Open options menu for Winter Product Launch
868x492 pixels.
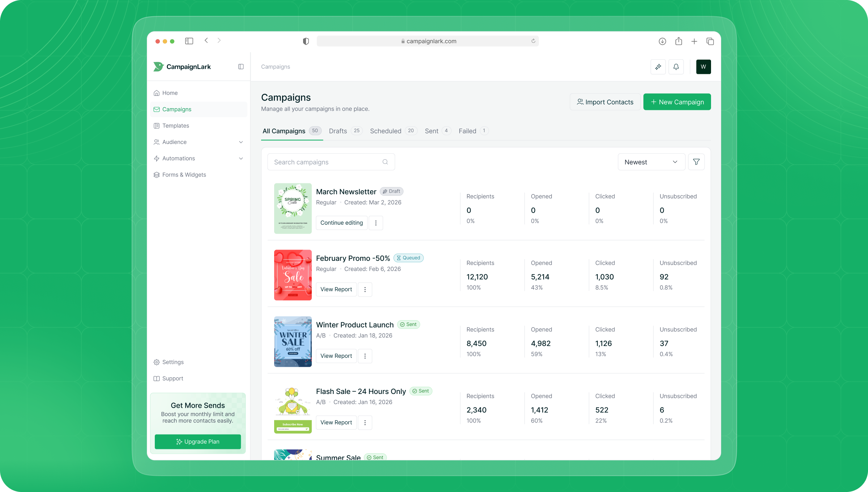(365, 356)
